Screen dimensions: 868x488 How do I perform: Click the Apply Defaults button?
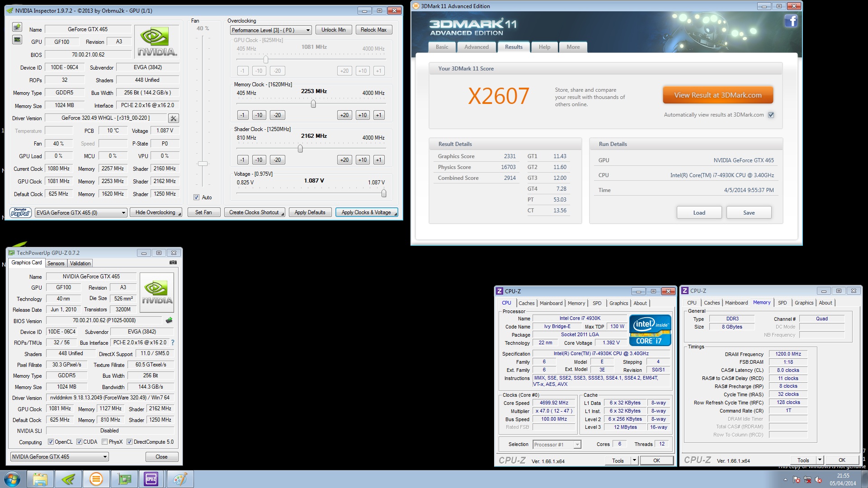310,212
